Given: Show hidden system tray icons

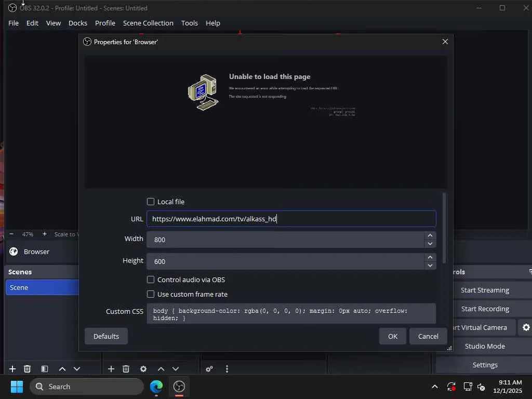Looking at the screenshot, I should coord(435,387).
